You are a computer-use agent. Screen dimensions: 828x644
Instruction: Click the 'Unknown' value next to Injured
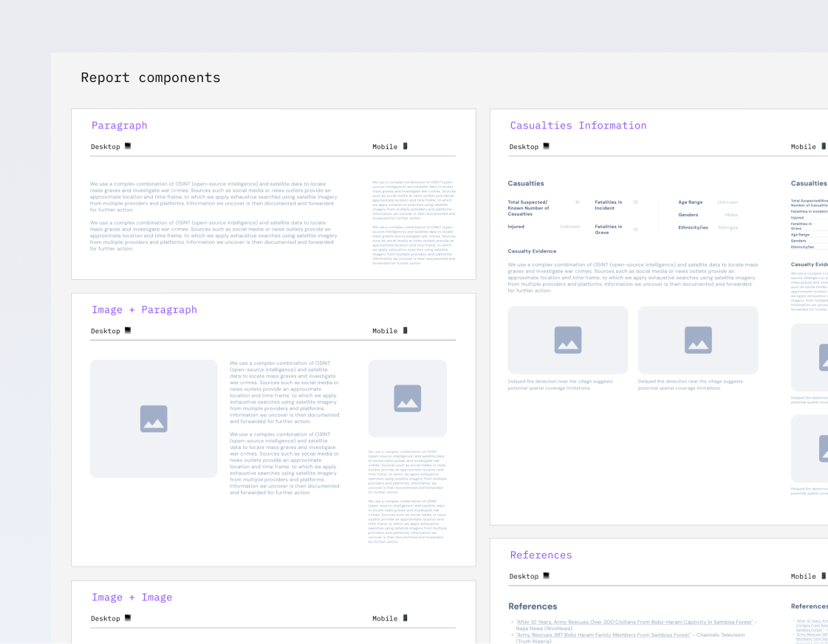click(569, 227)
